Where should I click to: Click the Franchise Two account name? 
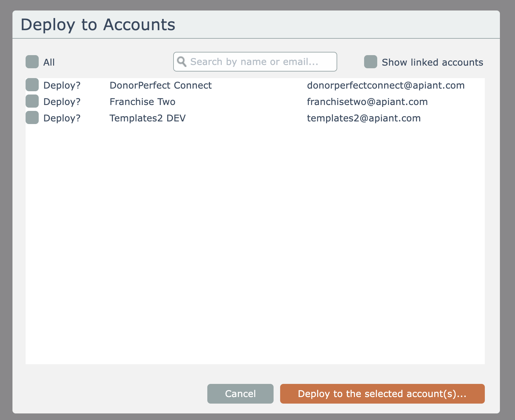[x=142, y=102]
